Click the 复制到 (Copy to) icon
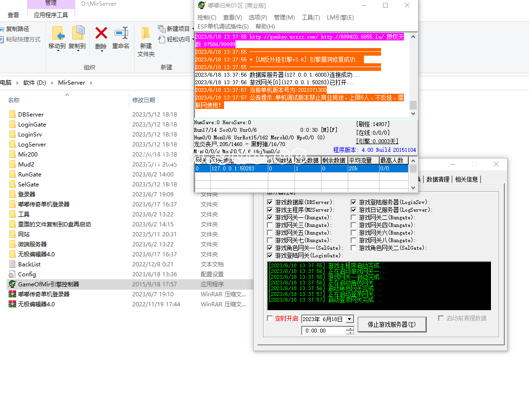 (x=78, y=33)
